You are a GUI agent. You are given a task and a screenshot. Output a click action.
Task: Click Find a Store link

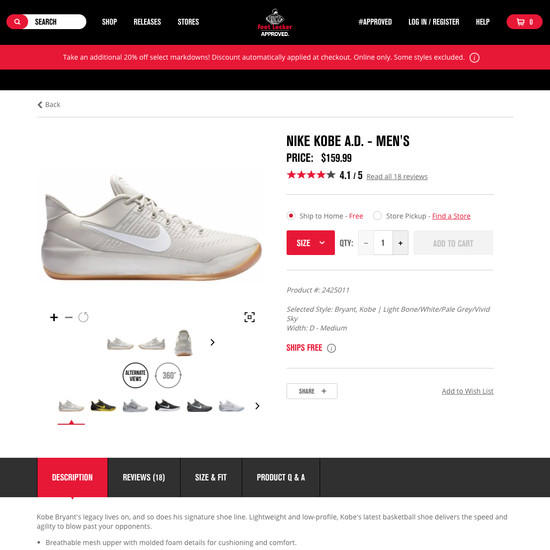(451, 216)
